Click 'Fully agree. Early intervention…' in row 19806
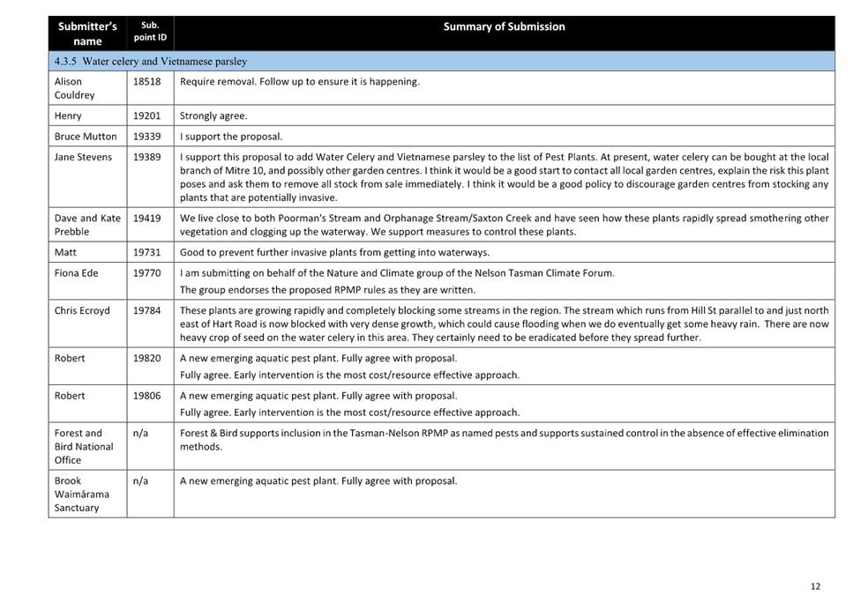The width and height of the screenshot is (868, 595). point(349,413)
